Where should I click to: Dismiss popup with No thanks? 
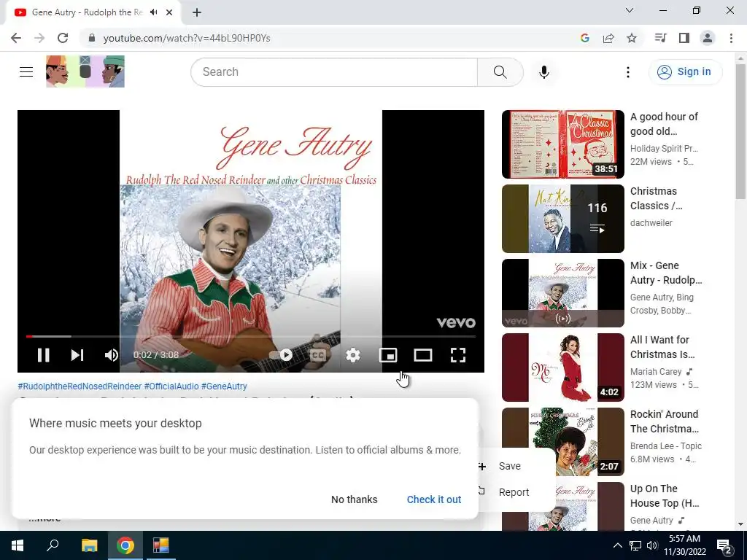coord(354,499)
